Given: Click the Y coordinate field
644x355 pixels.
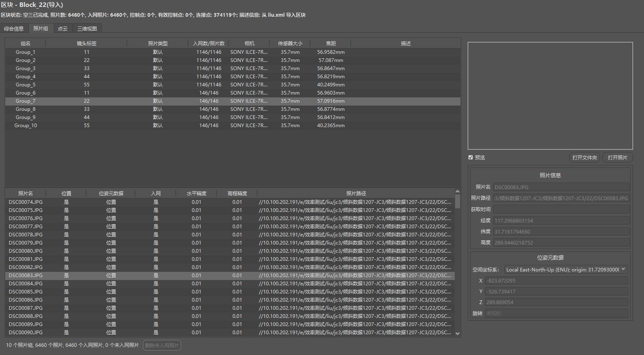Looking at the screenshot, I should click(x=556, y=291).
